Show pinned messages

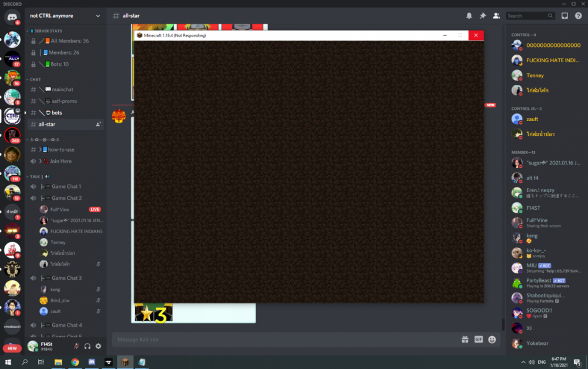click(x=483, y=16)
